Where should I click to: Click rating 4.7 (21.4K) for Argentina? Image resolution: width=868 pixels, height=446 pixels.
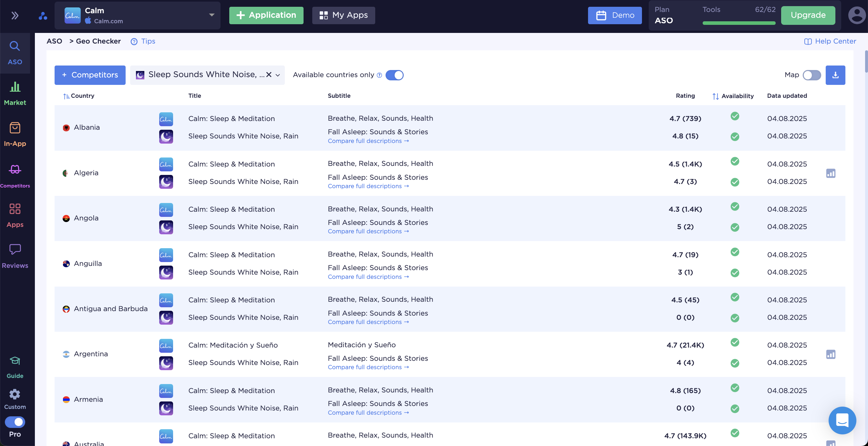(685, 345)
